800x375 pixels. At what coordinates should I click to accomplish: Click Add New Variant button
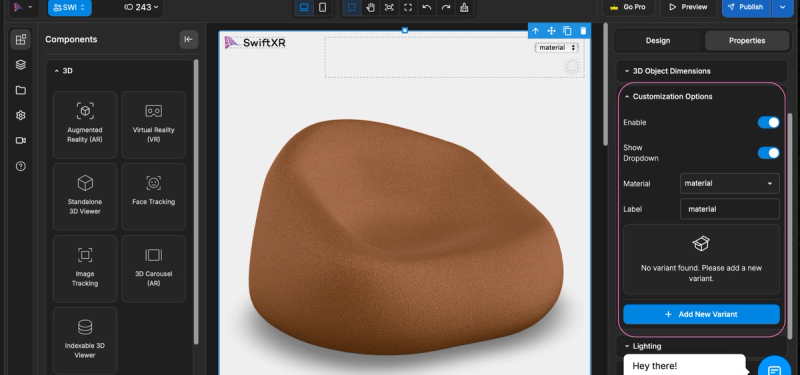click(x=702, y=314)
